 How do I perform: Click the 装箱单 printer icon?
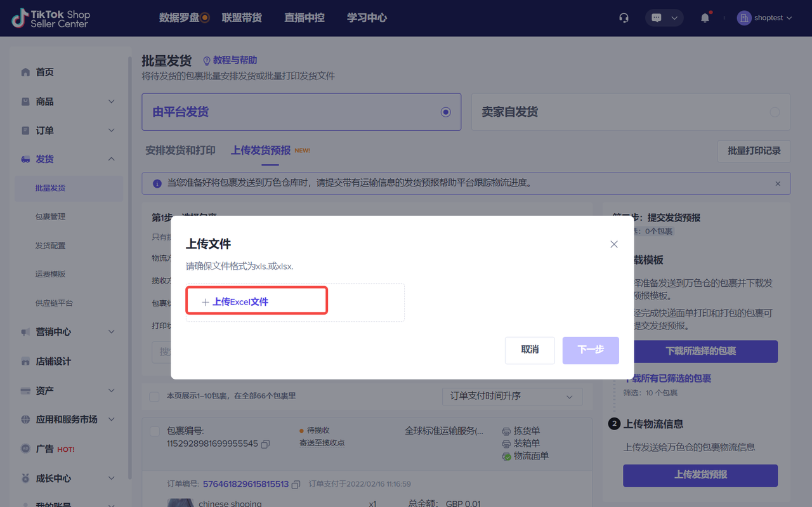point(506,444)
